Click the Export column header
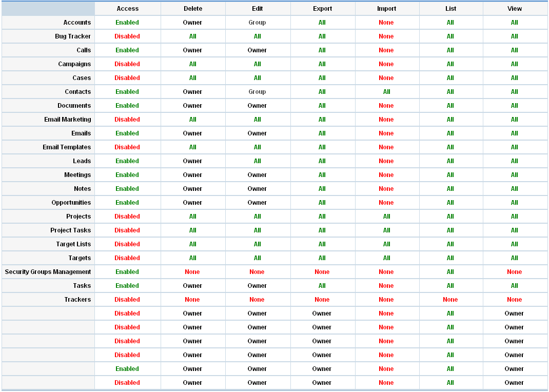The height and width of the screenshot is (392, 549). (322, 9)
